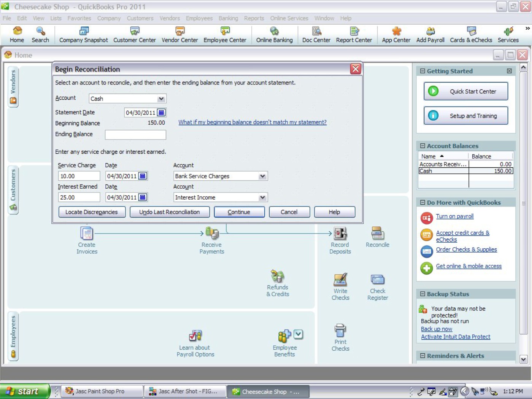Open Cards & eChecks
Image resolution: width=532 pixels, height=399 pixels.
point(471,35)
